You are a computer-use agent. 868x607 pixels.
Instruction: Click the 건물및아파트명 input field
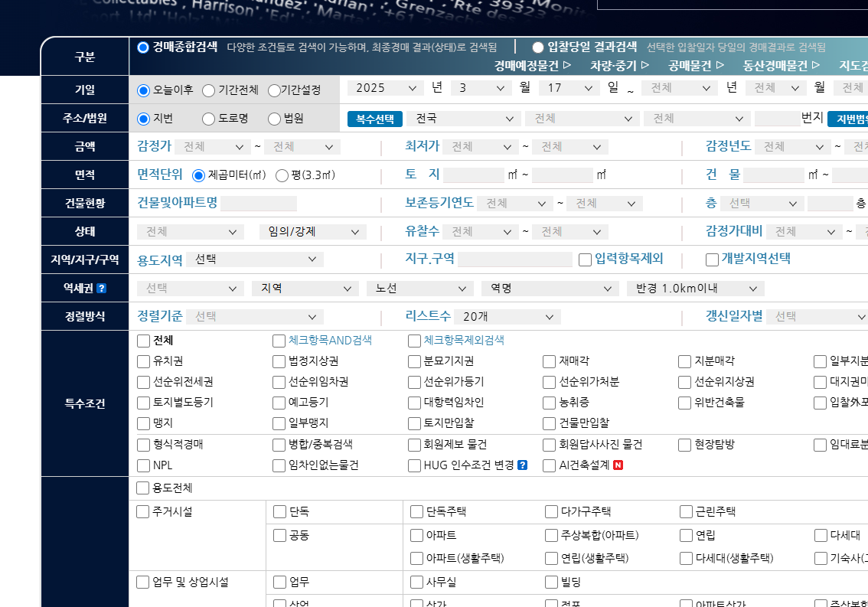(x=259, y=204)
